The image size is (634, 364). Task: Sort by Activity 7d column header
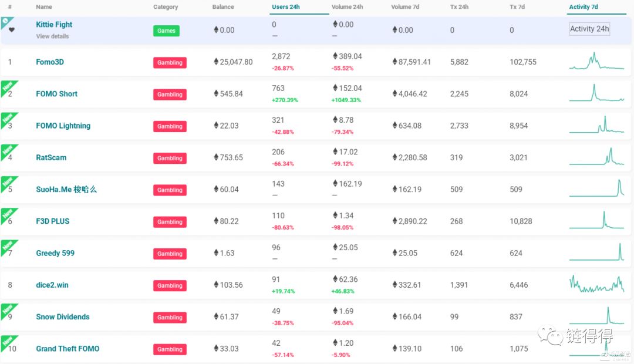pos(584,7)
